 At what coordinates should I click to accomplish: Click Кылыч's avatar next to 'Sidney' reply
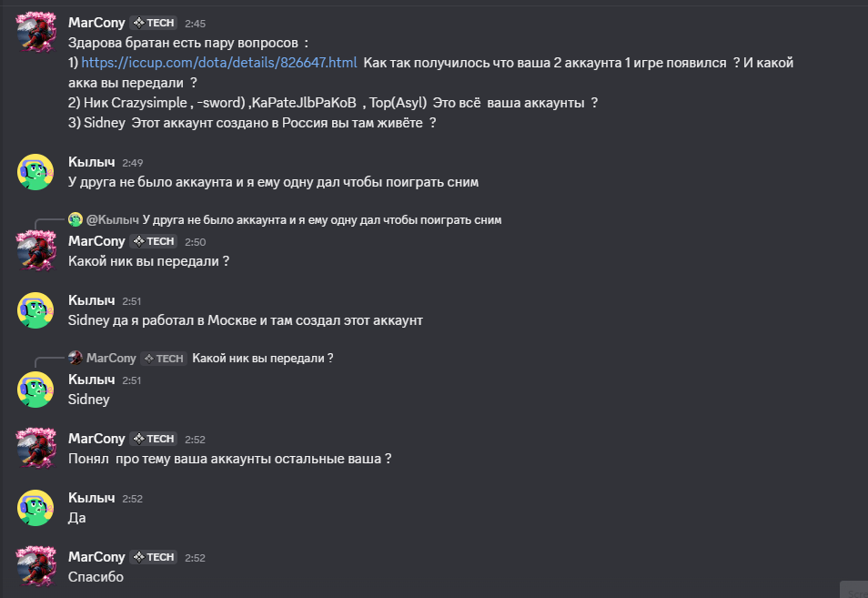(x=36, y=390)
